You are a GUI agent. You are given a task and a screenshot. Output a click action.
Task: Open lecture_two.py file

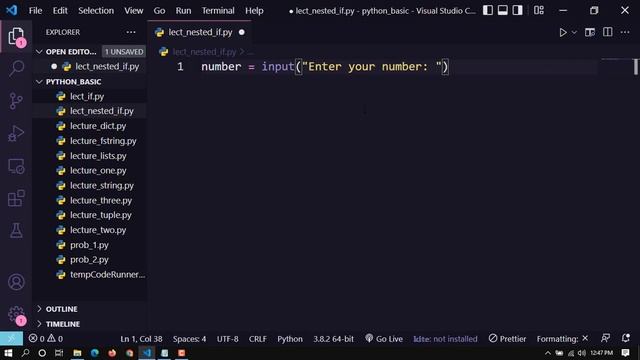tap(98, 230)
